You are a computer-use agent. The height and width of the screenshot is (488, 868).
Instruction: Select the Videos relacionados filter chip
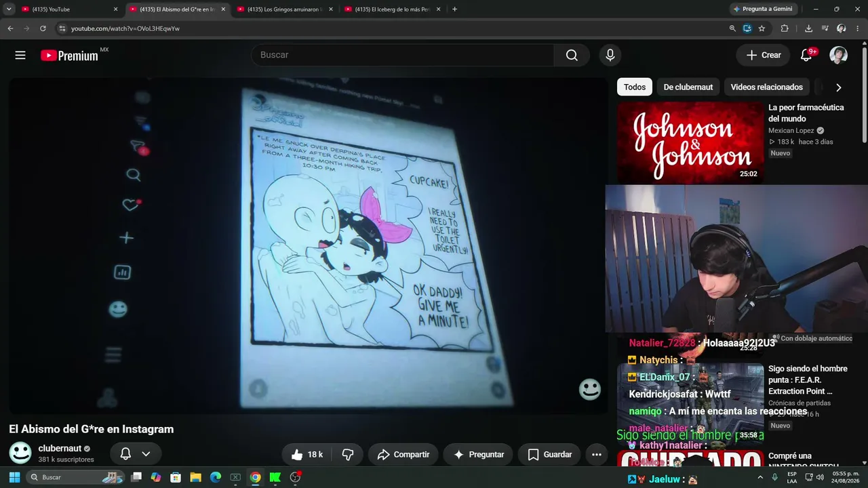[767, 87]
